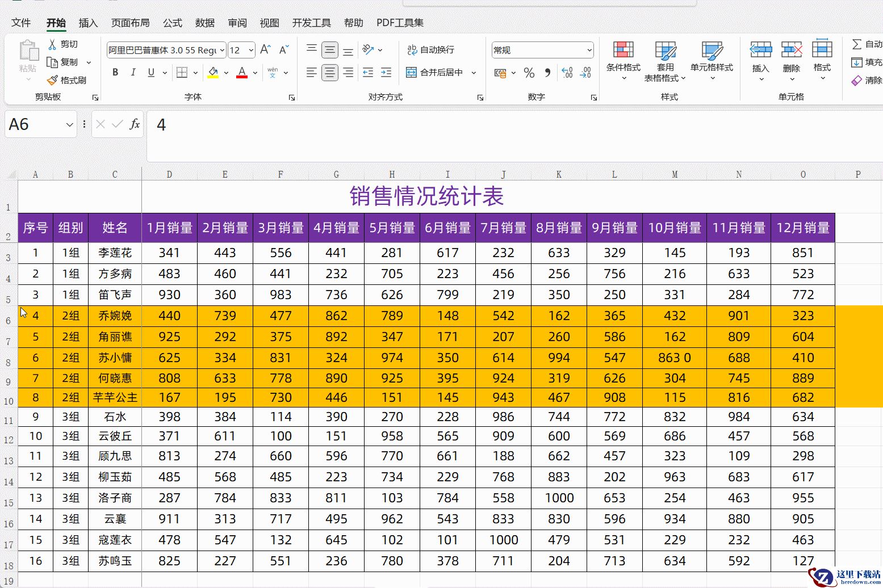Image resolution: width=883 pixels, height=588 pixels.
Task: Expand the number format 常规 dropdown
Action: coord(589,50)
